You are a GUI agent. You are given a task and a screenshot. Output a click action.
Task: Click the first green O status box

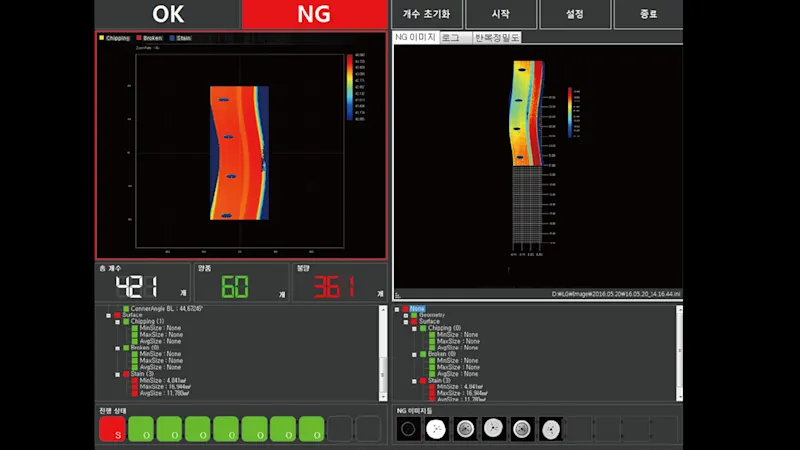tap(141, 430)
